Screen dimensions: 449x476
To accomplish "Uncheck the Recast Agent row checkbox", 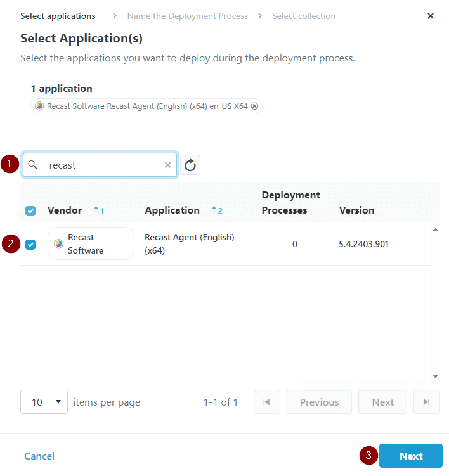I will [x=30, y=244].
